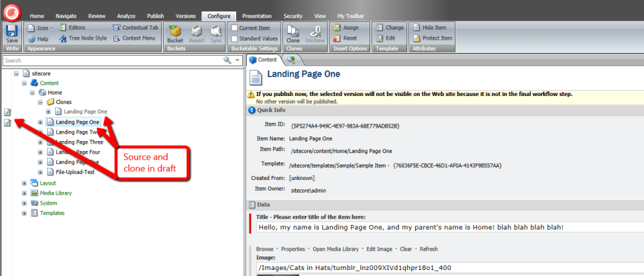Switch to the Presentation ribbon tab
This screenshot has height=276, width=644.
point(256,15)
